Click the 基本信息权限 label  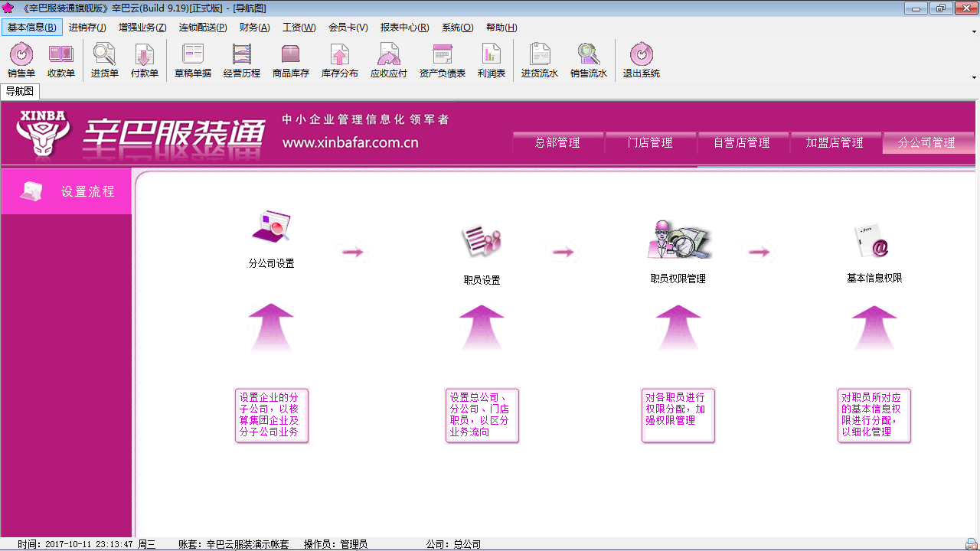tap(874, 278)
